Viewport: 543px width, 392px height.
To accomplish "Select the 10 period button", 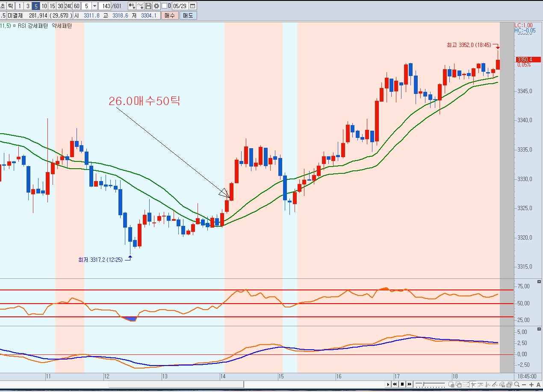I will click(x=44, y=6).
